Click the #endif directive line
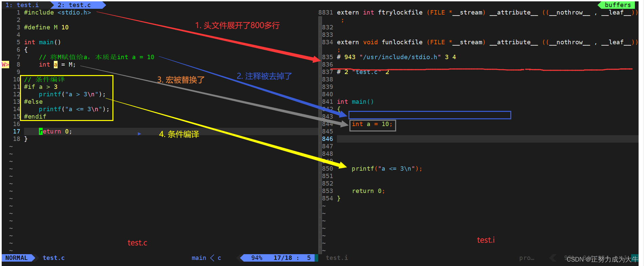644x266 pixels. click(x=35, y=117)
